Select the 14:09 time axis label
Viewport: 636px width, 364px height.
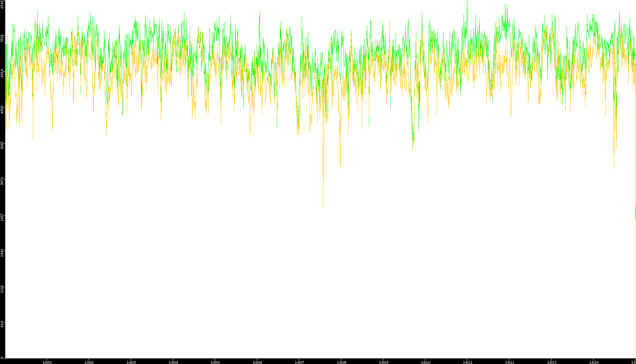(383, 362)
